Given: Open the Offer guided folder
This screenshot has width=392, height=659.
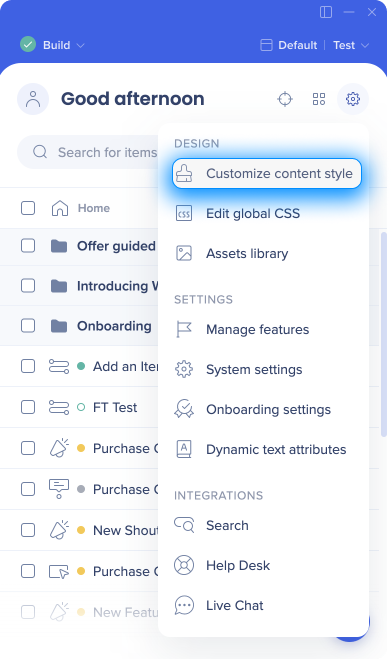Looking at the screenshot, I should point(116,246).
